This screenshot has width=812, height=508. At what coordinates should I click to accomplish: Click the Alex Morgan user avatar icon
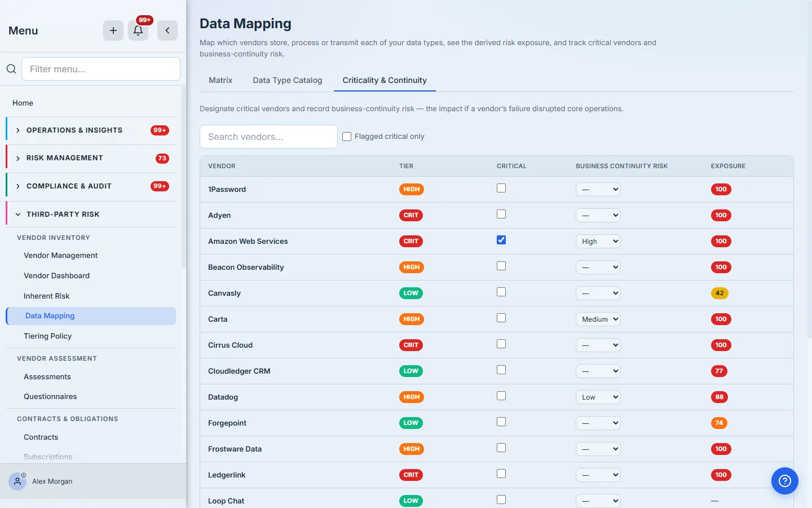click(x=17, y=481)
